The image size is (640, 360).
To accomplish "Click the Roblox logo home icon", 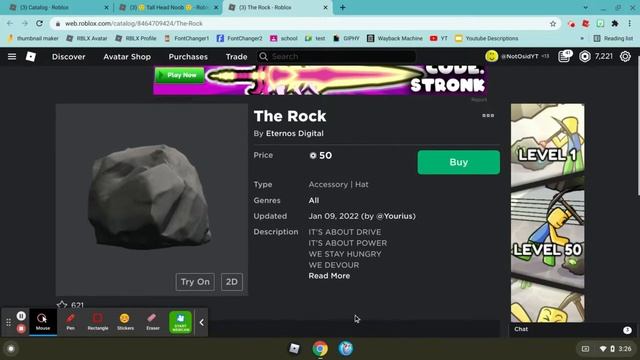I will point(31,56).
